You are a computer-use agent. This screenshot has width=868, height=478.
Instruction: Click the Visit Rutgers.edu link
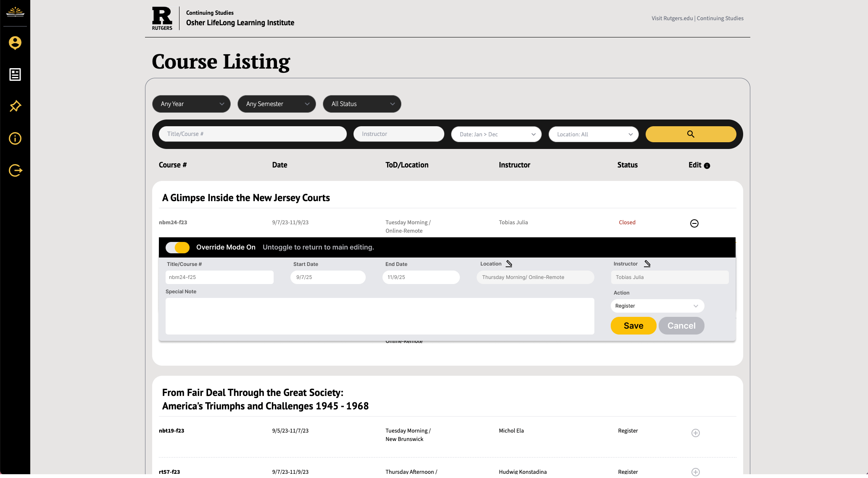coord(671,18)
